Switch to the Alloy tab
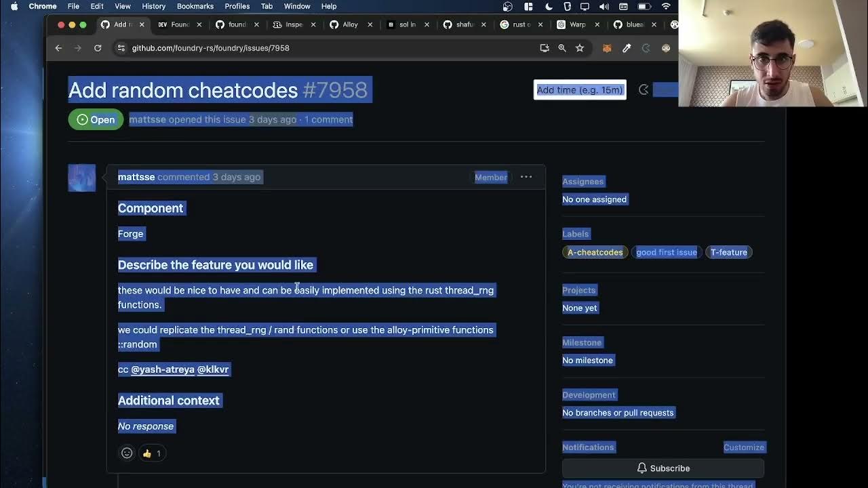Viewport: 868px width, 488px height. coord(351,24)
